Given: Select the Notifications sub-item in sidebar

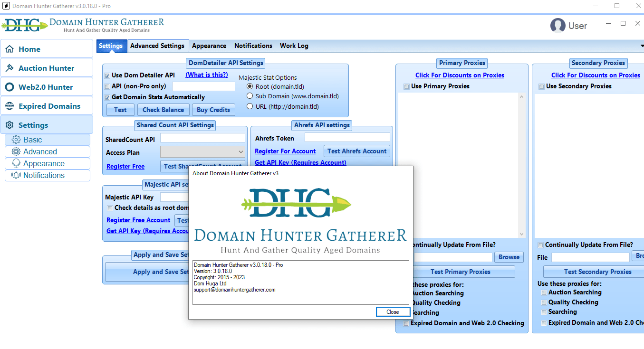Looking at the screenshot, I should (47, 175).
